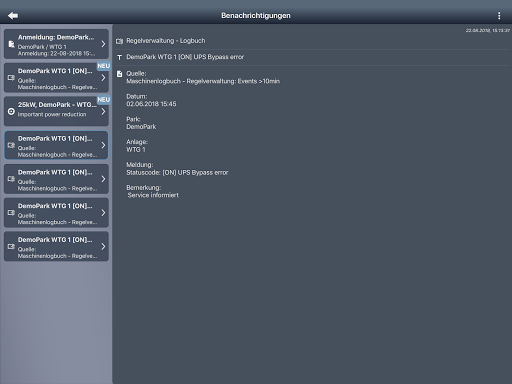Click the Quelle document icon in details
The image size is (512, 384).
119,74
